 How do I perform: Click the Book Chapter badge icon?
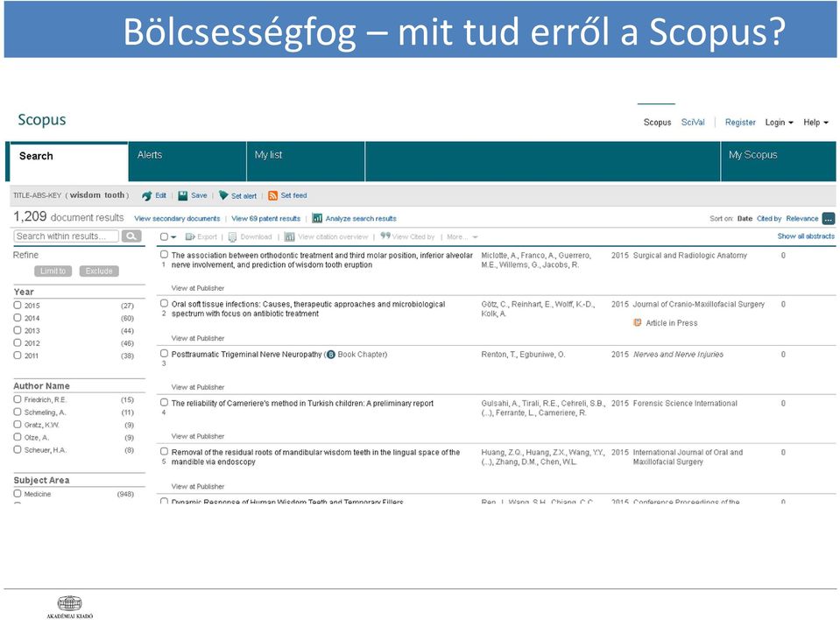[330, 355]
